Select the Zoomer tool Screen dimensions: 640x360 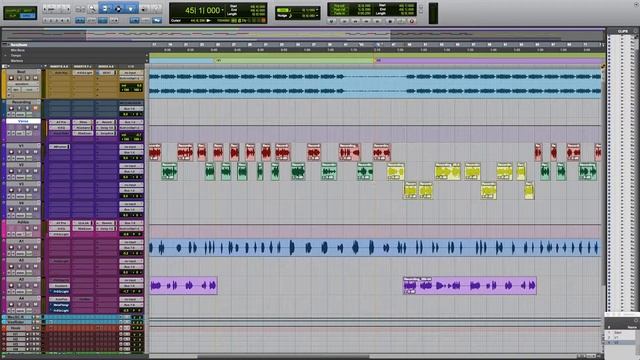pyautogui.click(x=93, y=9)
